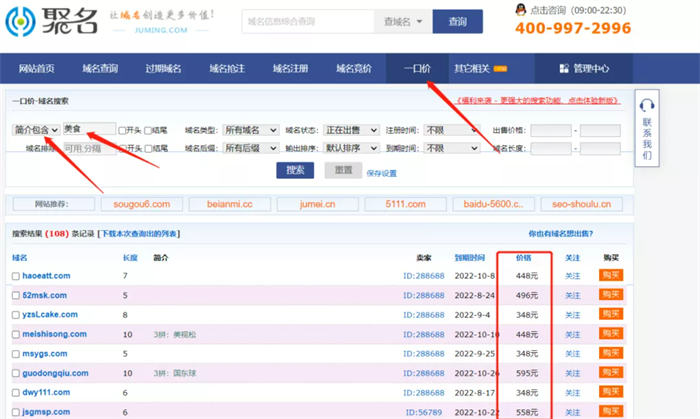The height and width of the screenshot is (419, 700).
Task: Tick the checkbox beside haoeatt.com
Action: click(x=15, y=275)
